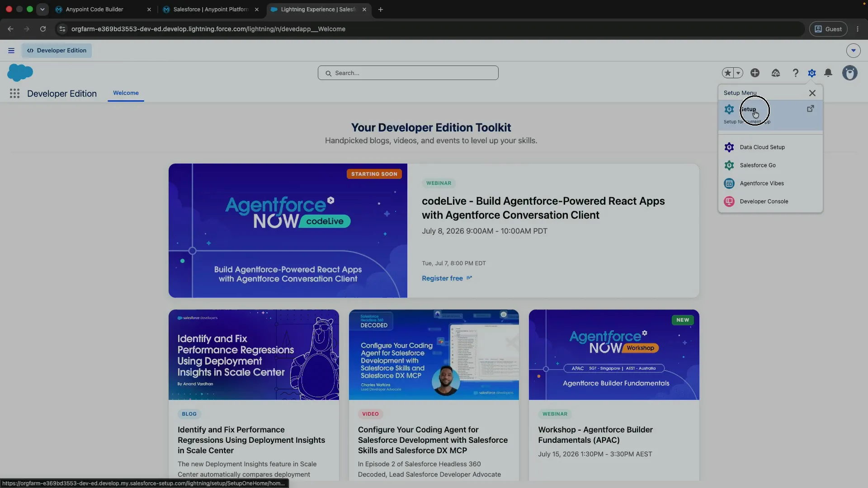Open the browser three-dot menu
This screenshot has width=868, height=488.
coord(858,29)
